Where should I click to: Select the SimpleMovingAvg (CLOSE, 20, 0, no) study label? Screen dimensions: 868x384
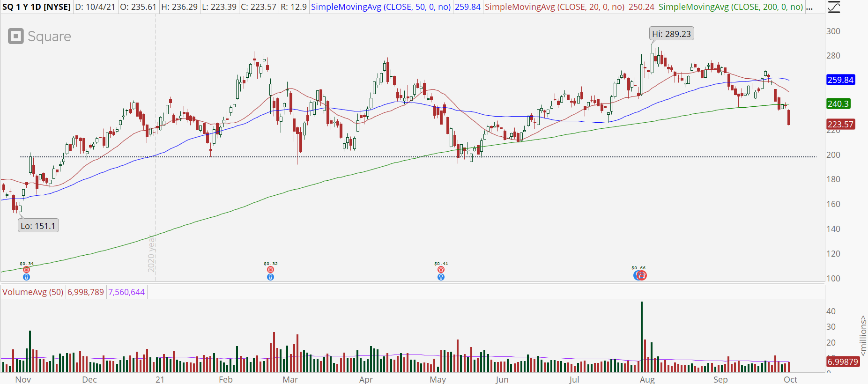(555, 7)
